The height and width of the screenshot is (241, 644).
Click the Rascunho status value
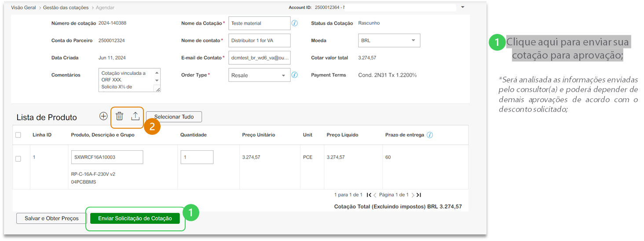369,23
